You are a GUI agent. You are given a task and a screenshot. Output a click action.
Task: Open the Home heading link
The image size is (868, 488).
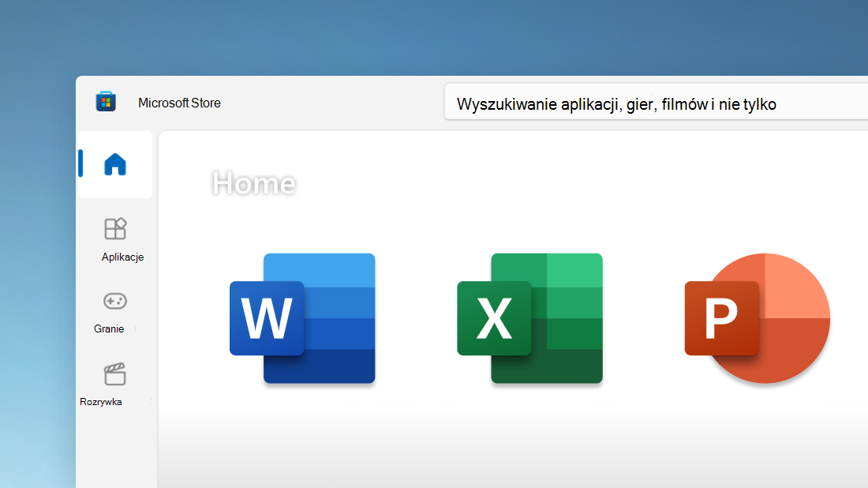tap(253, 183)
